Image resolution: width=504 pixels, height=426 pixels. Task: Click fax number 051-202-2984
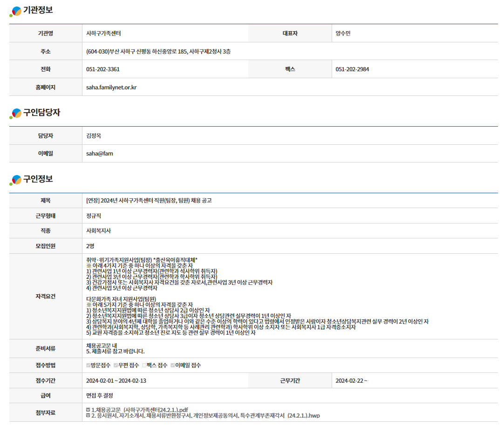point(352,69)
